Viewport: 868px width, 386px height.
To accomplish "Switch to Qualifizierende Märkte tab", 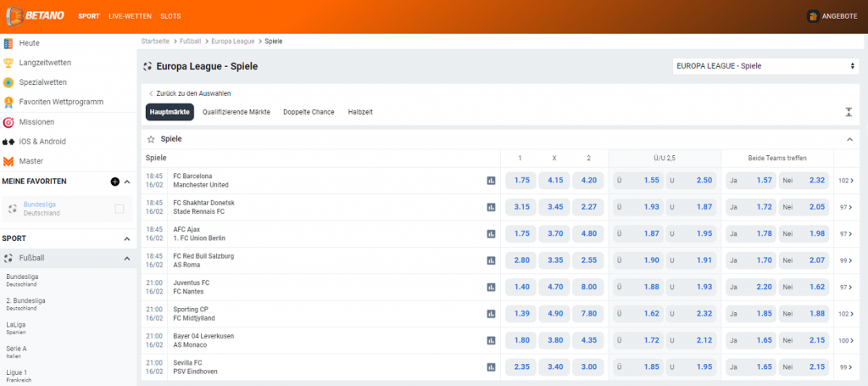I will pos(236,112).
